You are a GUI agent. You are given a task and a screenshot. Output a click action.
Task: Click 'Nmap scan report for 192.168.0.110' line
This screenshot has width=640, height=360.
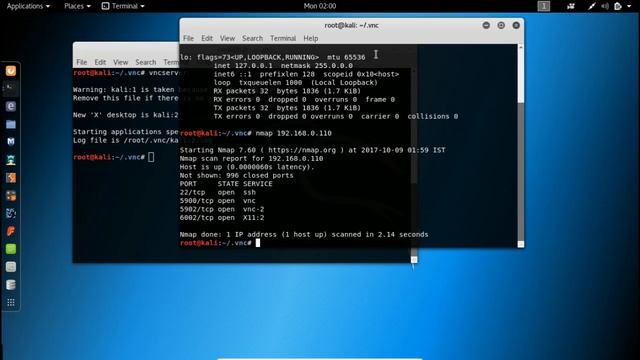tap(251, 158)
